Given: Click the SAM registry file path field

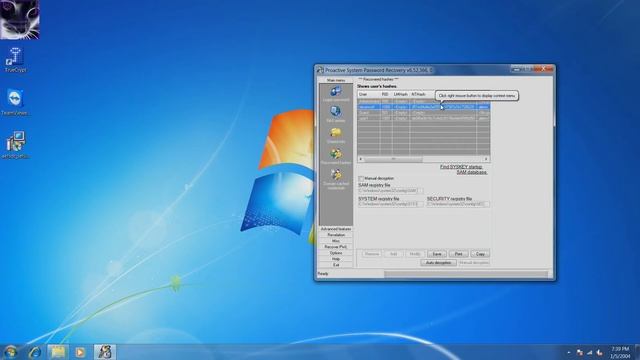Looking at the screenshot, I should pyautogui.click(x=388, y=191).
